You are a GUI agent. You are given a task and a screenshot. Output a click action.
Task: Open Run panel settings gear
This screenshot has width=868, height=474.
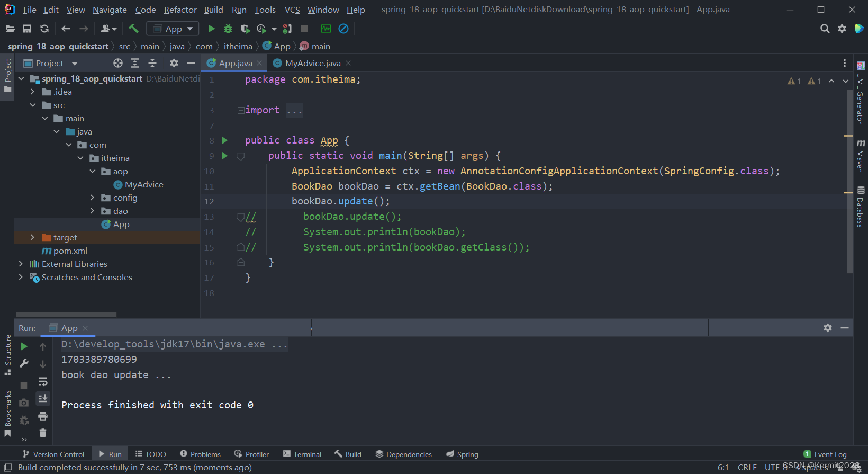click(828, 328)
